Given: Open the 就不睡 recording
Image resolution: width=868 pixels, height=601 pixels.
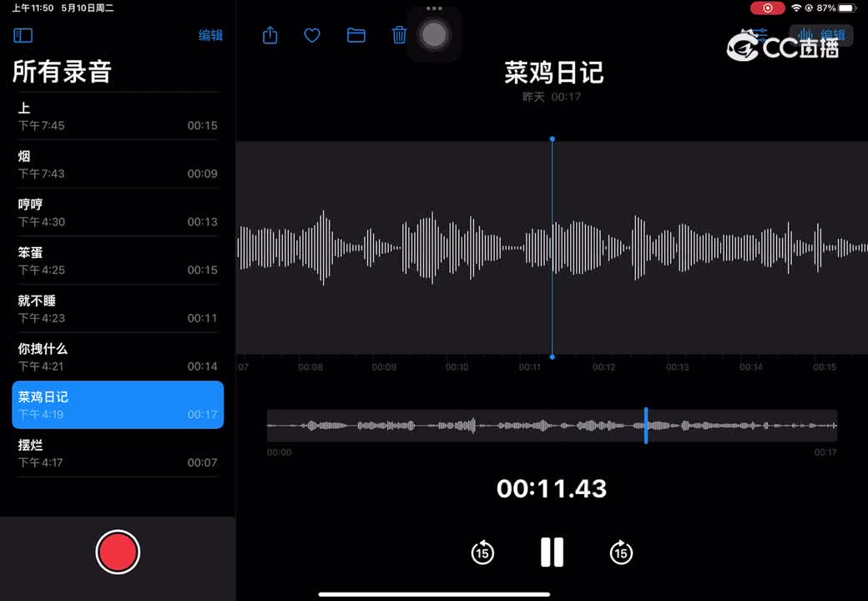Looking at the screenshot, I should 118,309.
